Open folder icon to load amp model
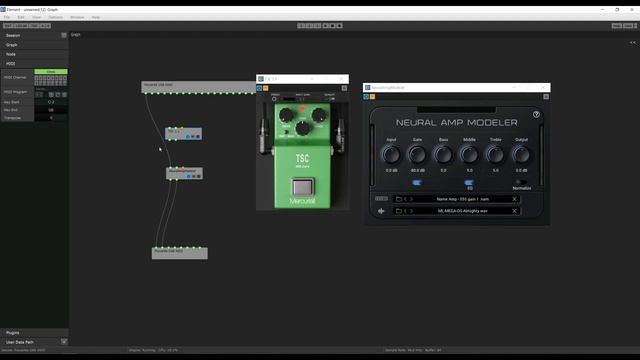 [x=399, y=199]
